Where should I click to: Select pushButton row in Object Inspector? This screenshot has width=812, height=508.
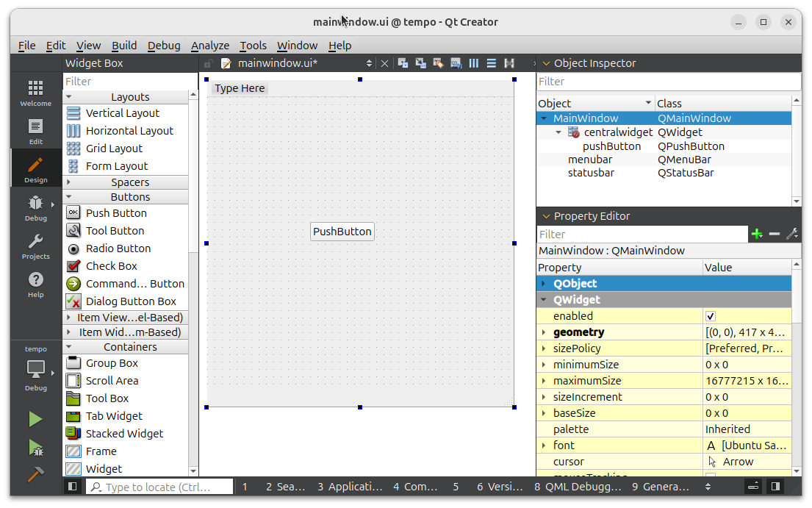pyautogui.click(x=664, y=146)
